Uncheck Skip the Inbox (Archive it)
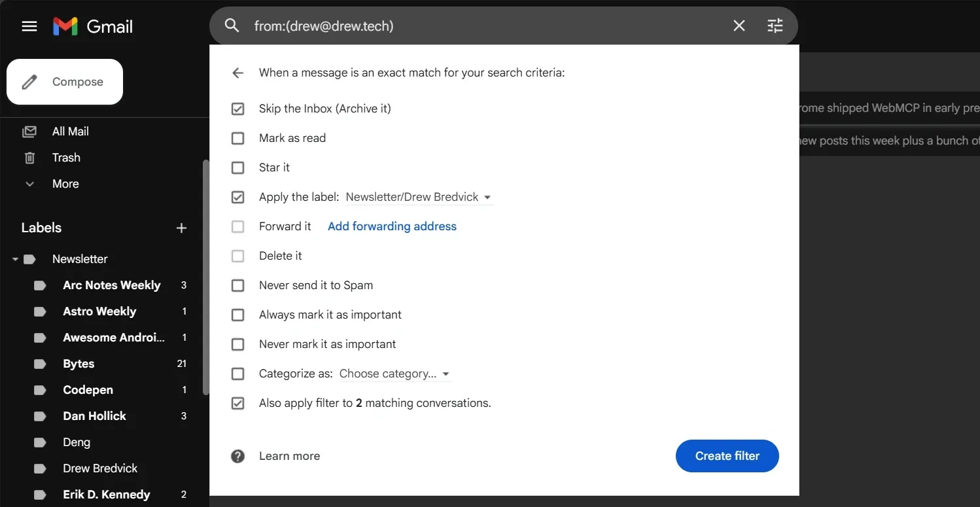The height and width of the screenshot is (507, 980). 237,109
